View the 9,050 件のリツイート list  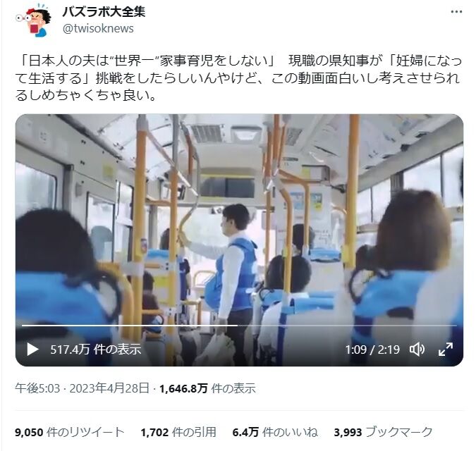70,432
